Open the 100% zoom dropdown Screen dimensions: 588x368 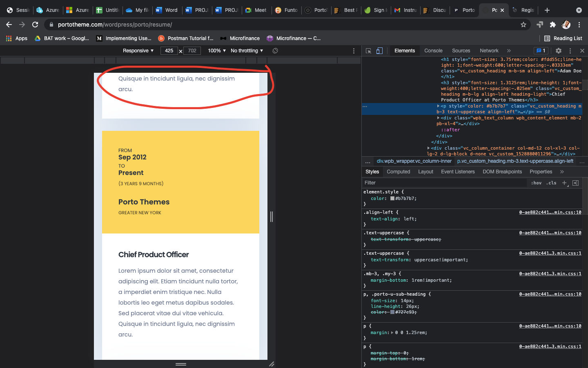(217, 51)
